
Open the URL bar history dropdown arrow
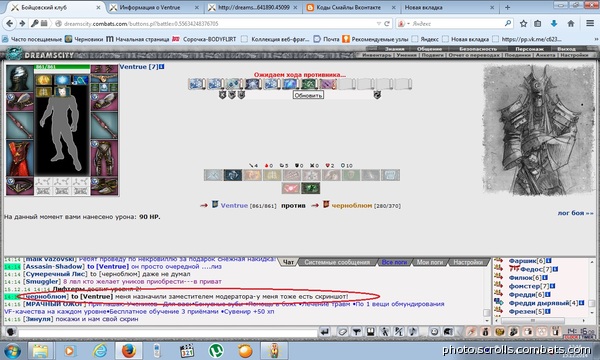click(x=378, y=24)
